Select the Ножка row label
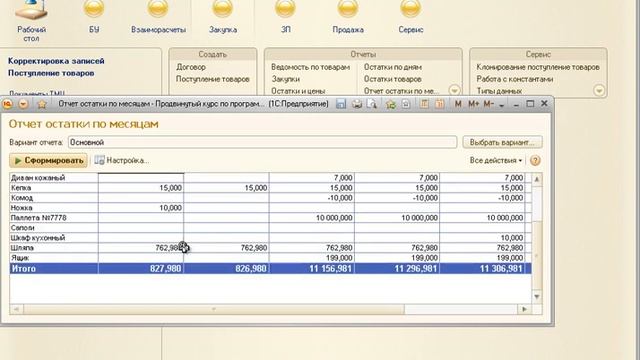640x360 pixels. point(21,208)
